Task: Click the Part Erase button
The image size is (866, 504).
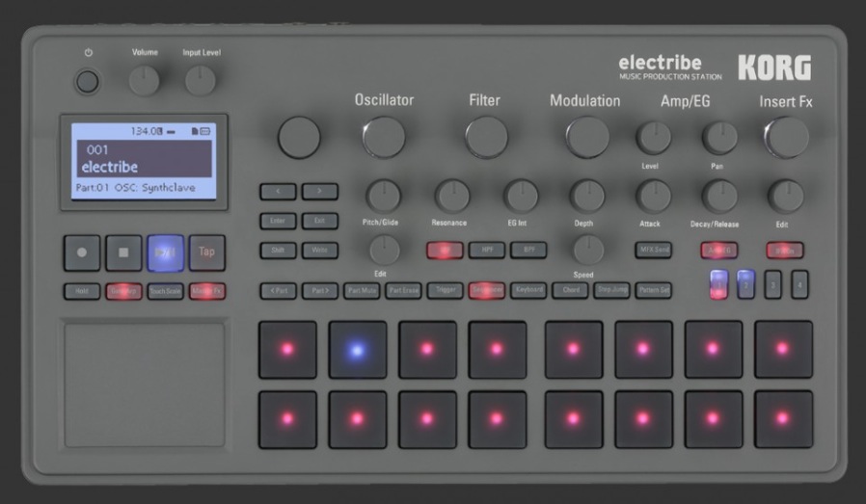Action: coord(403,290)
